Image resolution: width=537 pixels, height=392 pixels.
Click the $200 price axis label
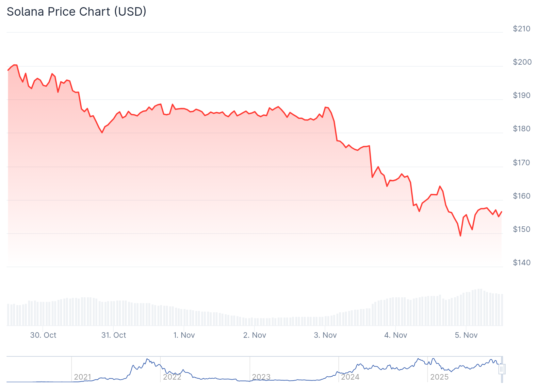pyautogui.click(x=522, y=62)
